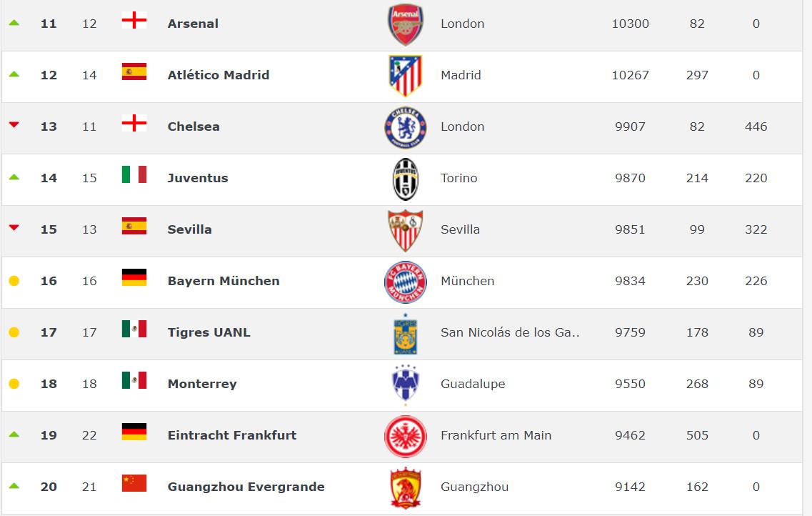This screenshot has width=812, height=516.
Task: Click the Eintracht Frankfurt club crest
Action: click(x=405, y=436)
